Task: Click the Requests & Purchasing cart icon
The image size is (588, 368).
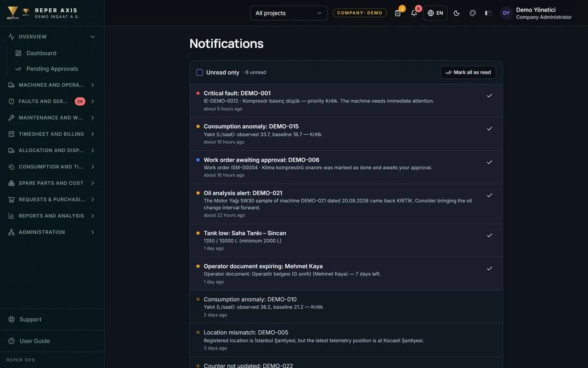Action: 11,199
